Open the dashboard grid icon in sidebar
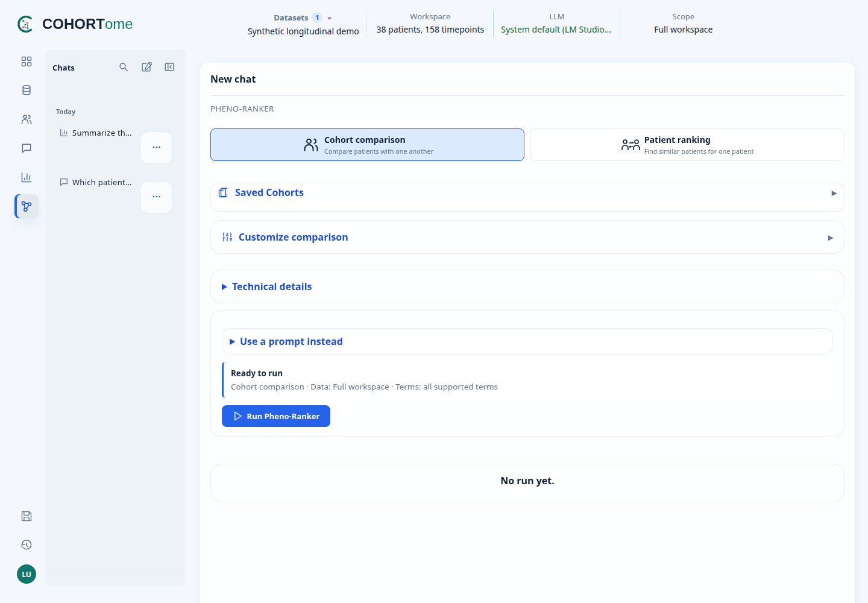This screenshot has width=868, height=603. coord(27,62)
